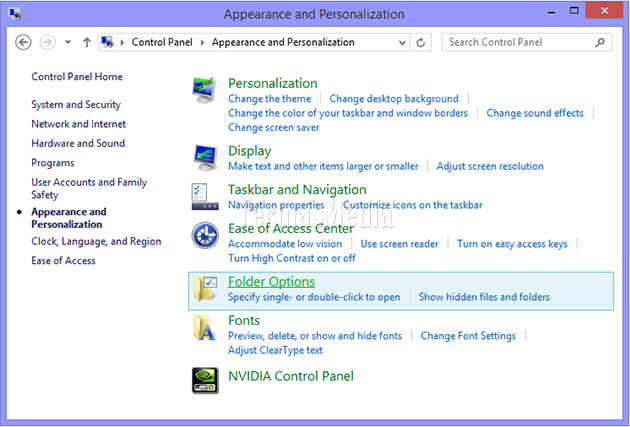Click Change the theme
The image size is (630, 427).
[x=270, y=98]
